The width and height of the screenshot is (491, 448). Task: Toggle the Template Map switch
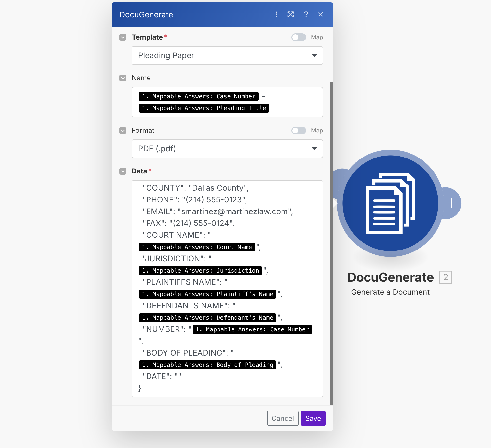tap(299, 37)
